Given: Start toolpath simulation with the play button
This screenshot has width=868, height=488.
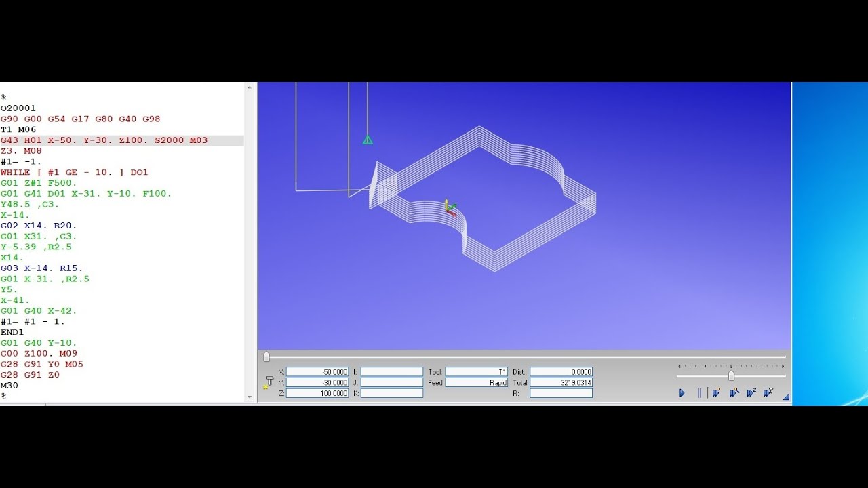Looking at the screenshot, I should pos(682,393).
